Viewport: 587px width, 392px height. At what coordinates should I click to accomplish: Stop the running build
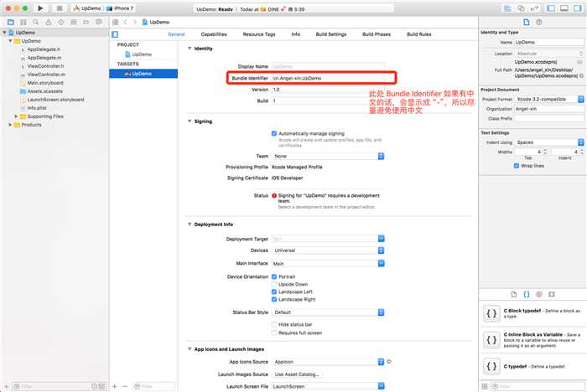click(60, 8)
